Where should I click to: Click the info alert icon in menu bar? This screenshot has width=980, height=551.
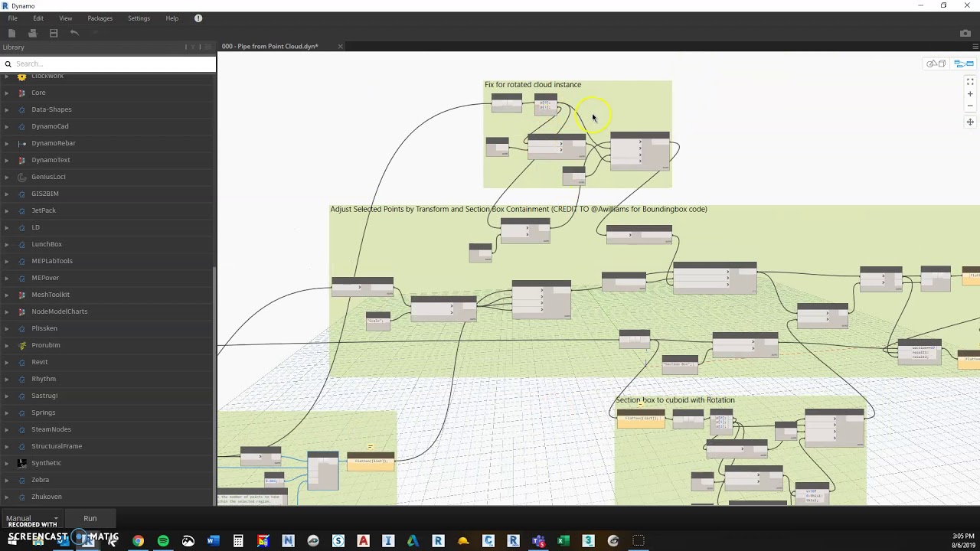(x=198, y=18)
